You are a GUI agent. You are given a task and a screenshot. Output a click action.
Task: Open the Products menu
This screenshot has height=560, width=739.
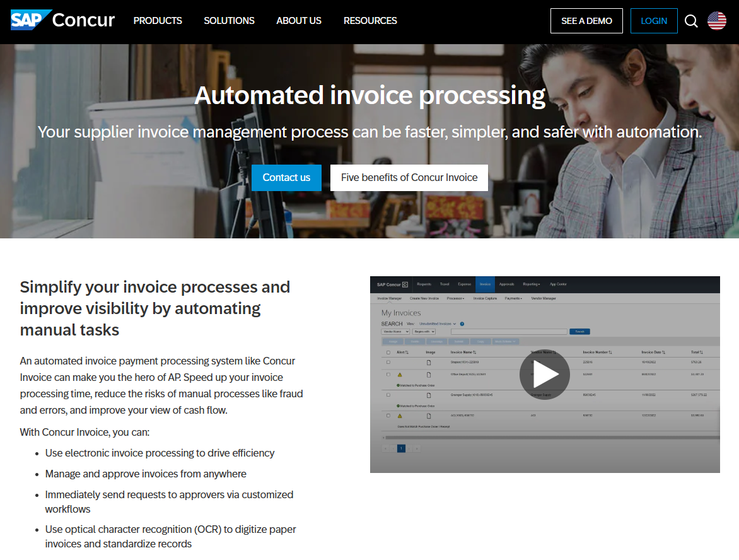[158, 21]
